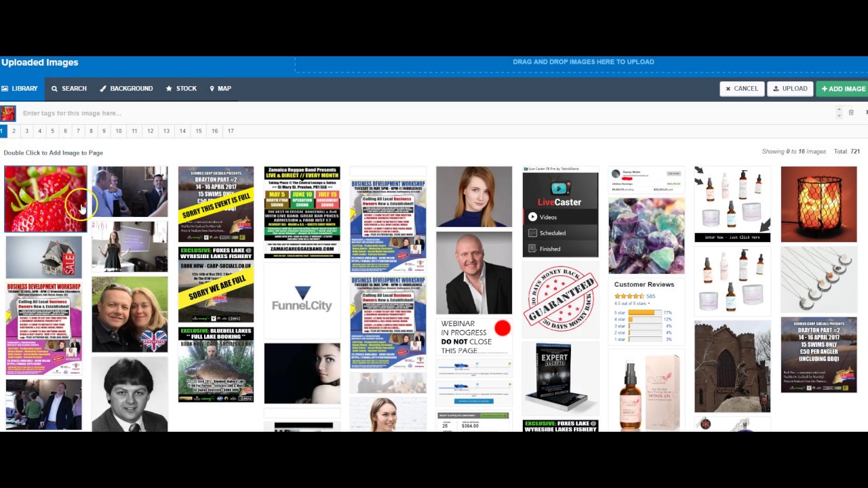Viewport: 868px width, 488px height.
Task: Select the glowing salt lamp thumbnail
Action: tap(818, 203)
